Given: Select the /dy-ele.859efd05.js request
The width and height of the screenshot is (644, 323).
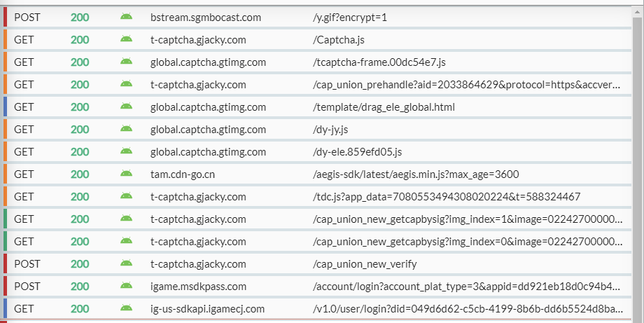Looking at the screenshot, I should 357,152.
